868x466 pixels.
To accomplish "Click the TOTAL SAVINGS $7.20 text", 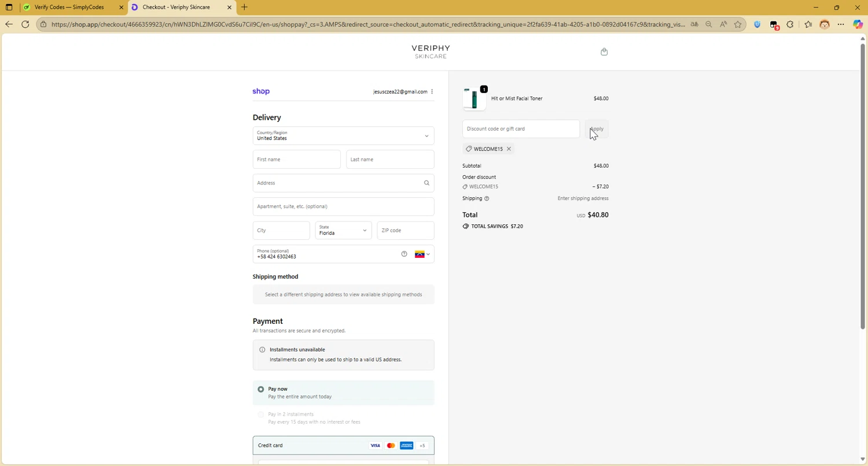I will (x=497, y=226).
